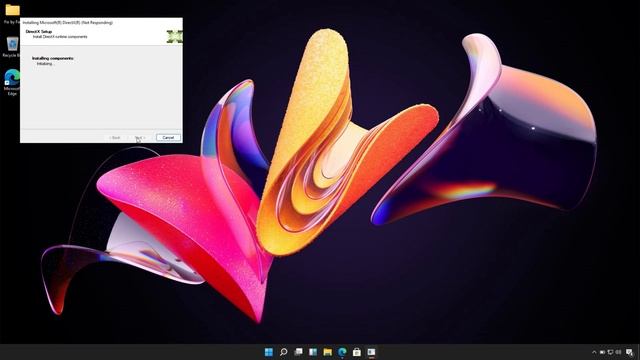The image size is (640, 360).
Task: Open the Windows Start menu
Action: click(269, 352)
